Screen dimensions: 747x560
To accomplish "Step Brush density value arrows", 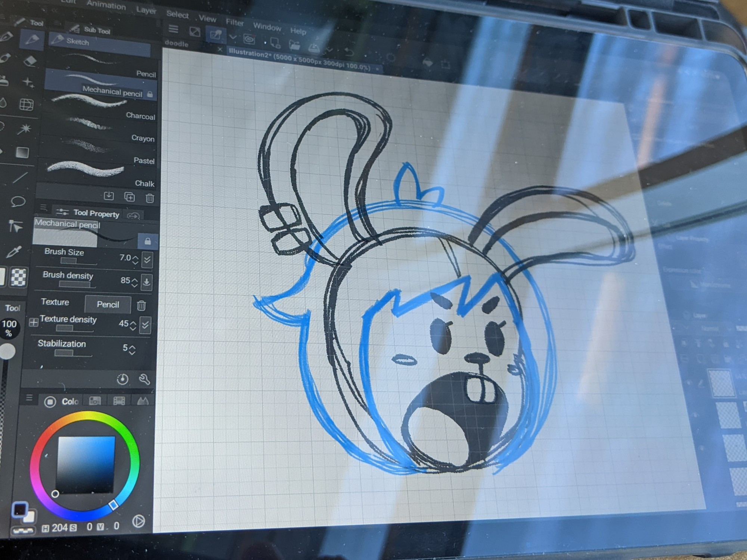I will coord(134,283).
